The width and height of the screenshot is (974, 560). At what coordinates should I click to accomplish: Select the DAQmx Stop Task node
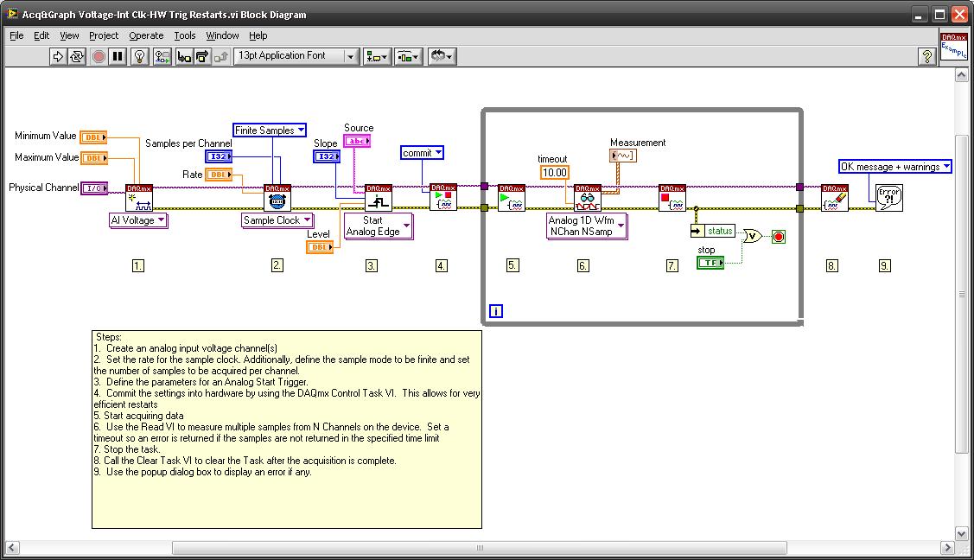(x=672, y=197)
